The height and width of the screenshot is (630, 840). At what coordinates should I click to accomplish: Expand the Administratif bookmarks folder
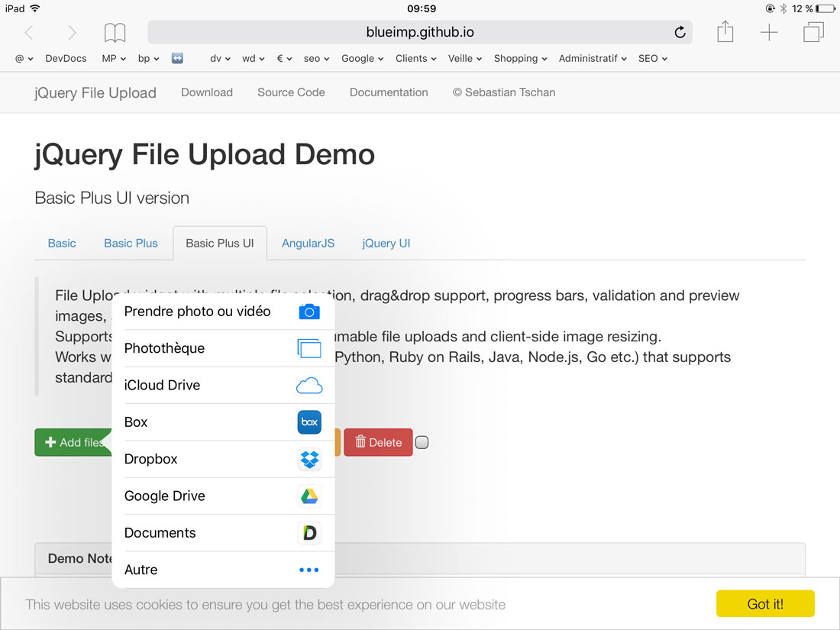(593, 58)
